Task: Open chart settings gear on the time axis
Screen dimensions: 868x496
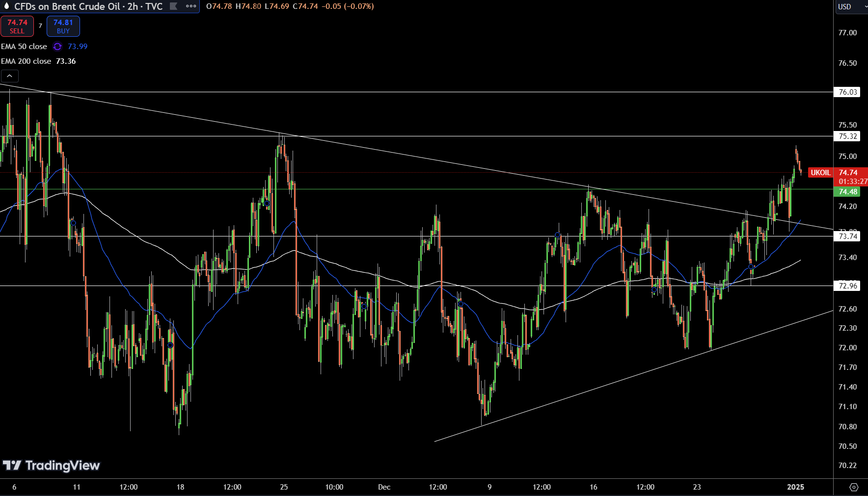Action: click(x=854, y=487)
